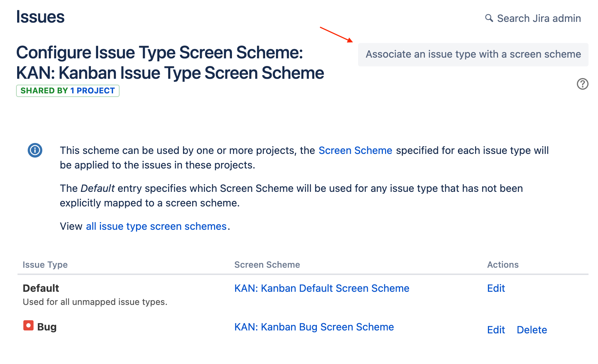Click the Issue Type column header

click(x=45, y=265)
